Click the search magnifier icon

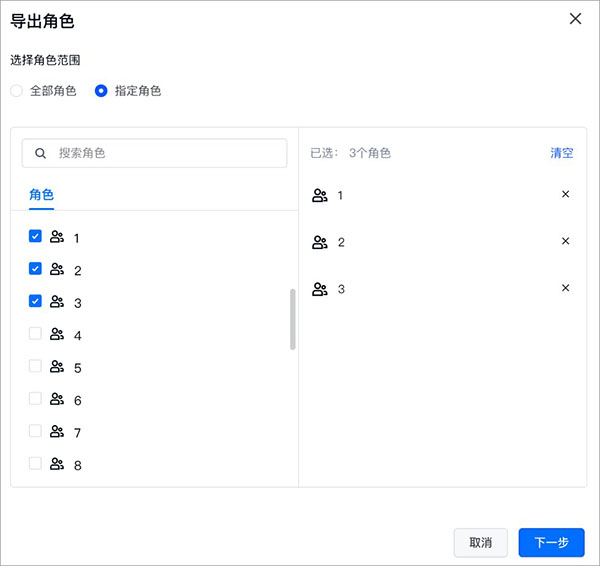pos(41,153)
